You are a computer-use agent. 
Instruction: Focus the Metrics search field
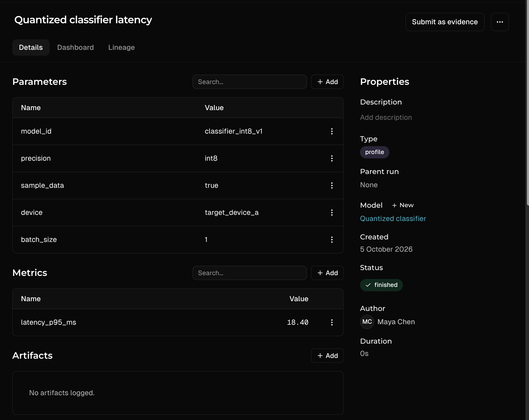point(249,273)
